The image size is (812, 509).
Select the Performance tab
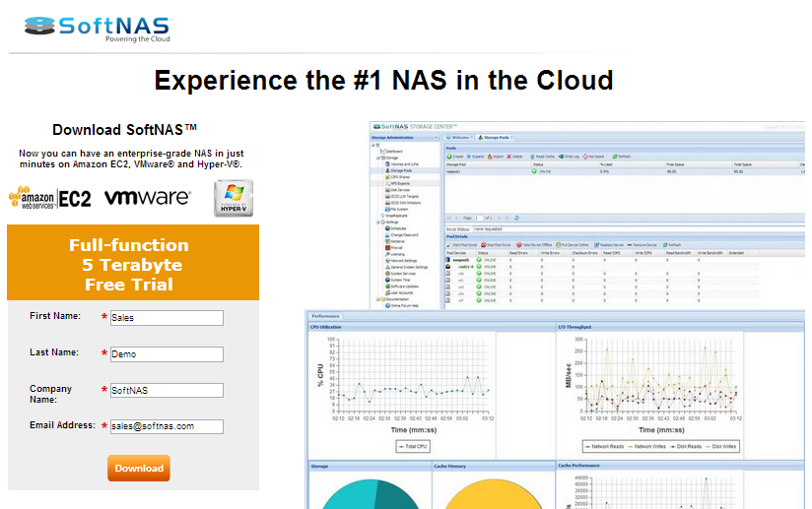[325, 316]
